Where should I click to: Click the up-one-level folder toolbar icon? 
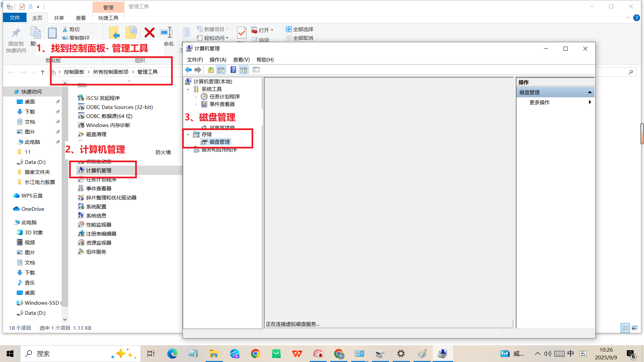point(211,70)
